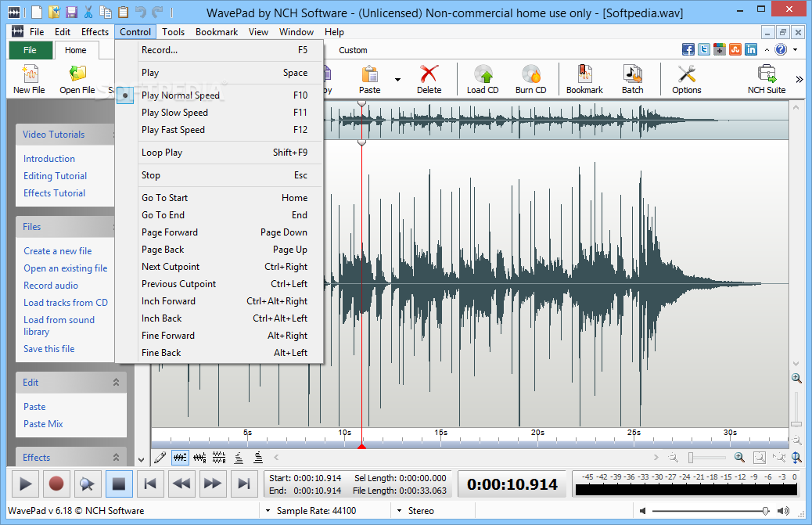Click the Load CD icon
The width and height of the screenshot is (812, 525).
pyautogui.click(x=483, y=79)
